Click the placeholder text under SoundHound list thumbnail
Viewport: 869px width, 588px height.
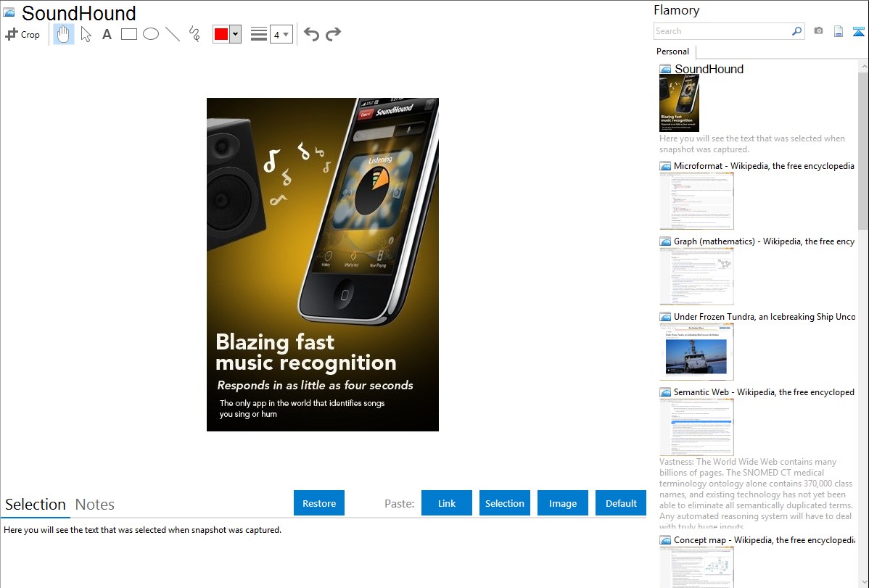pyautogui.click(x=752, y=144)
